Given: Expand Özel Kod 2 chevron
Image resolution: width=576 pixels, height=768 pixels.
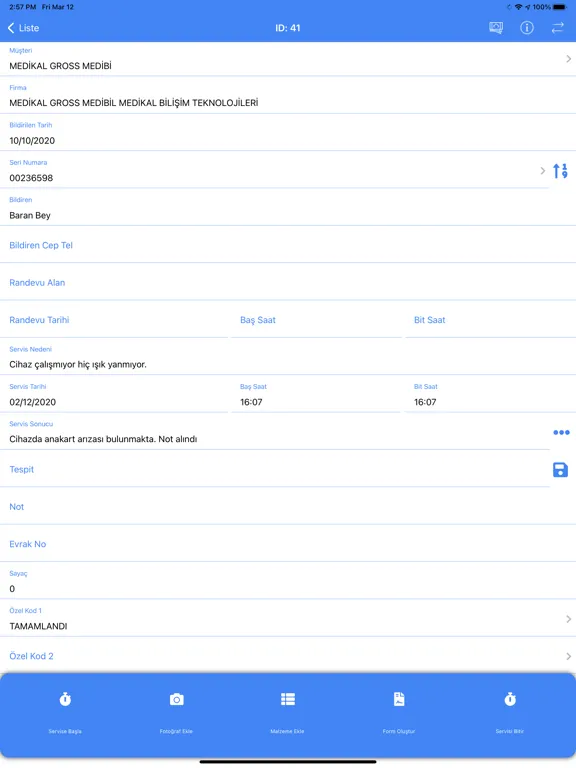Looking at the screenshot, I should (x=568, y=656).
